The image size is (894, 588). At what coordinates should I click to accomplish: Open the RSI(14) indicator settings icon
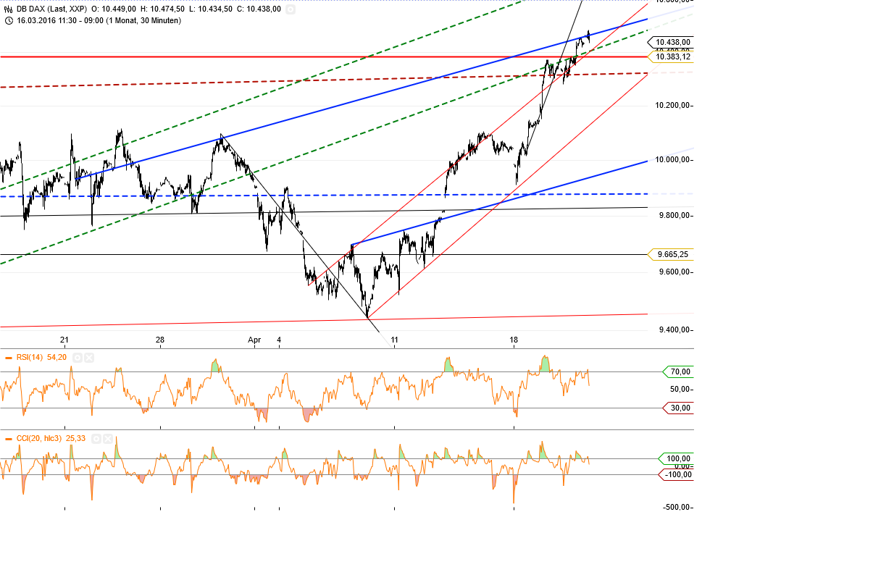tap(78, 358)
